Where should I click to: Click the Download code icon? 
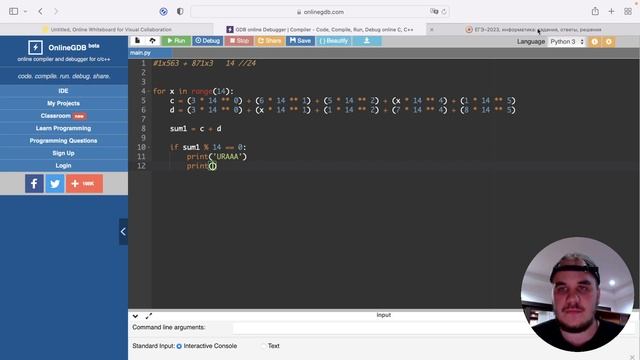367,41
